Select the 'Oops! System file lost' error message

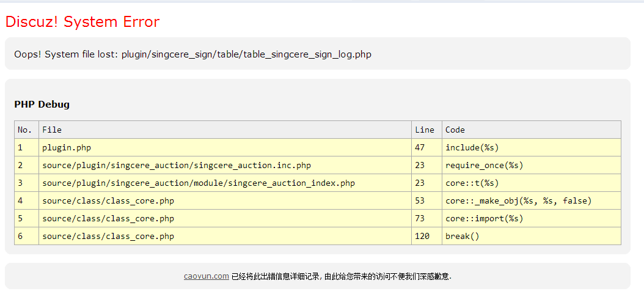point(192,54)
